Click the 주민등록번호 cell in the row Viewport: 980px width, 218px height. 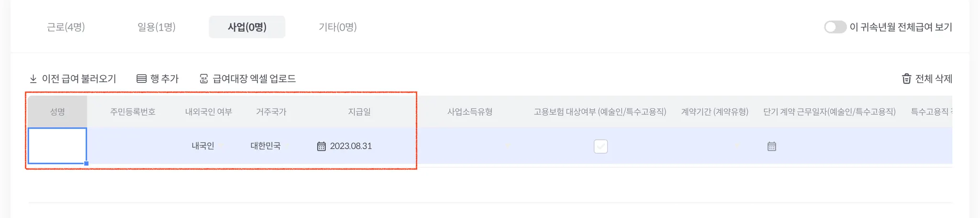(133, 146)
